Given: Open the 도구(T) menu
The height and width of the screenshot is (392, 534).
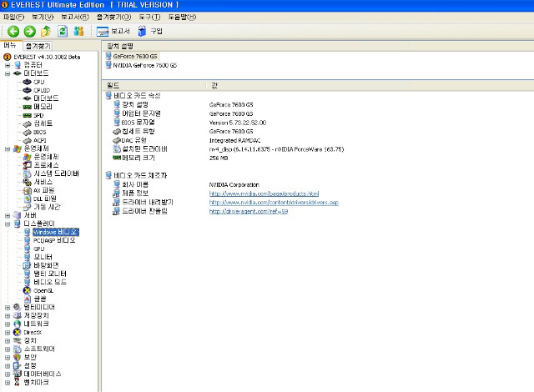Looking at the screenshot, I should point(149,17).
